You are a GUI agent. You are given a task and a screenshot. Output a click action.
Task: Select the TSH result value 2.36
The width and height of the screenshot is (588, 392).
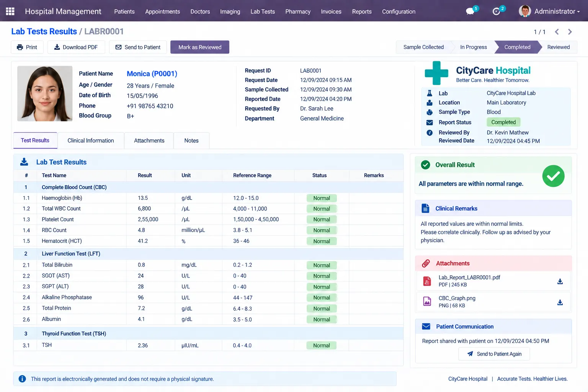143,345
